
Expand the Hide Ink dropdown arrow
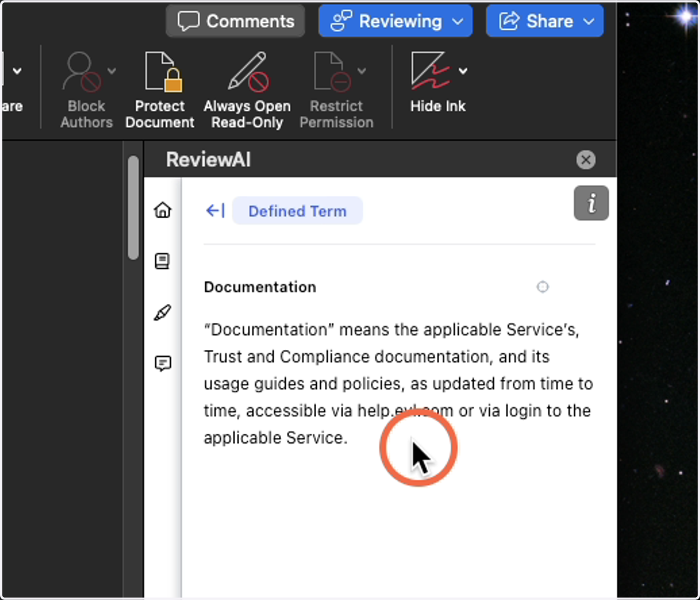click(x=463, y=71)
